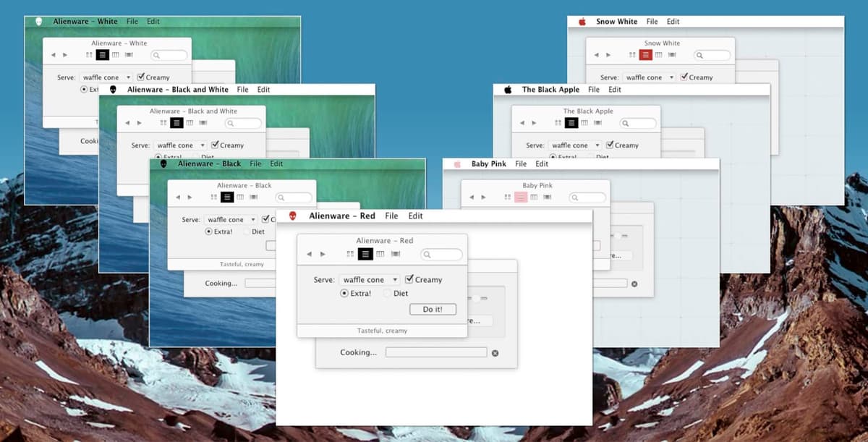868x442 pixels.
Task: Click the red list view icon in Snow White
Action: click(x=646, y=55)
